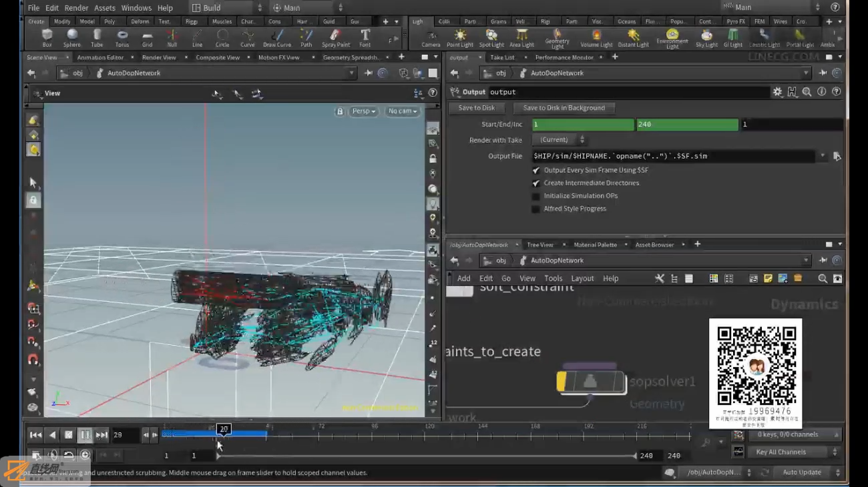Click the timeline at frame 120
This screenshot has height=487, width=868.
click(429, 435)
